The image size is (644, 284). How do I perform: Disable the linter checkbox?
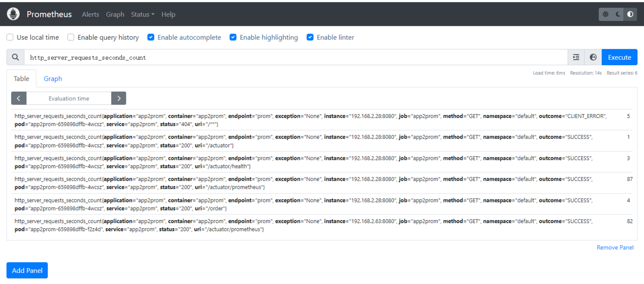click(x=310, y=37)
